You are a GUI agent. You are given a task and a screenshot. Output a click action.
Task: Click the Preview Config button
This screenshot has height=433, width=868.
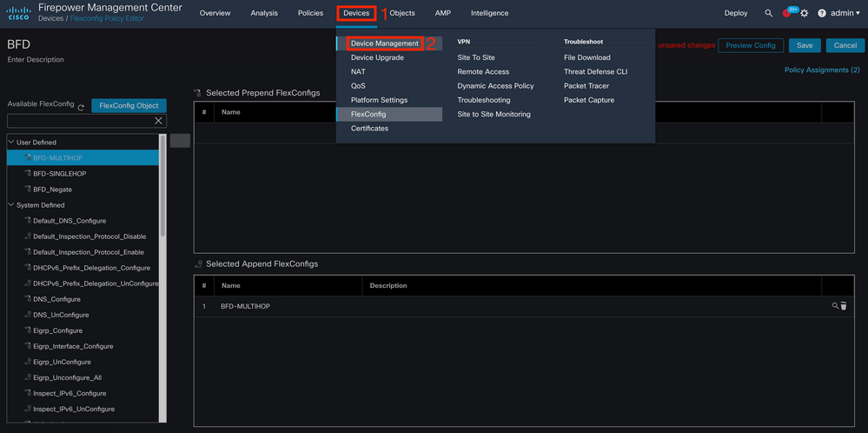(750, 45)
